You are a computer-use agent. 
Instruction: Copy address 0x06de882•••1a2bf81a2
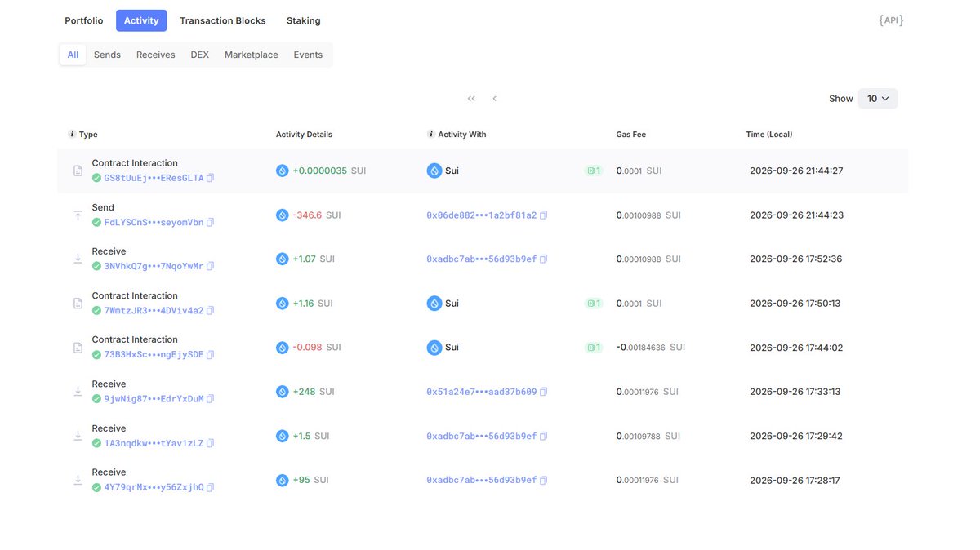point(544,215)
